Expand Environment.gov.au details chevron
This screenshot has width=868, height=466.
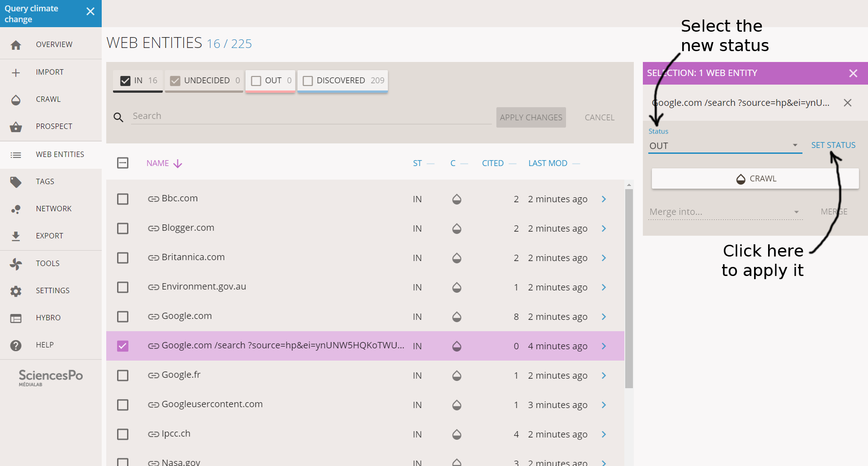click(604, 287)
